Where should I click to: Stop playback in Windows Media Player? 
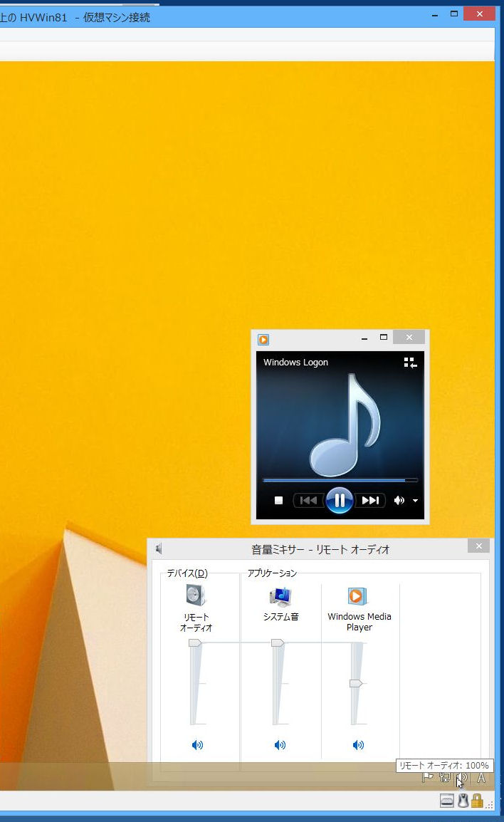click(279, 501)
